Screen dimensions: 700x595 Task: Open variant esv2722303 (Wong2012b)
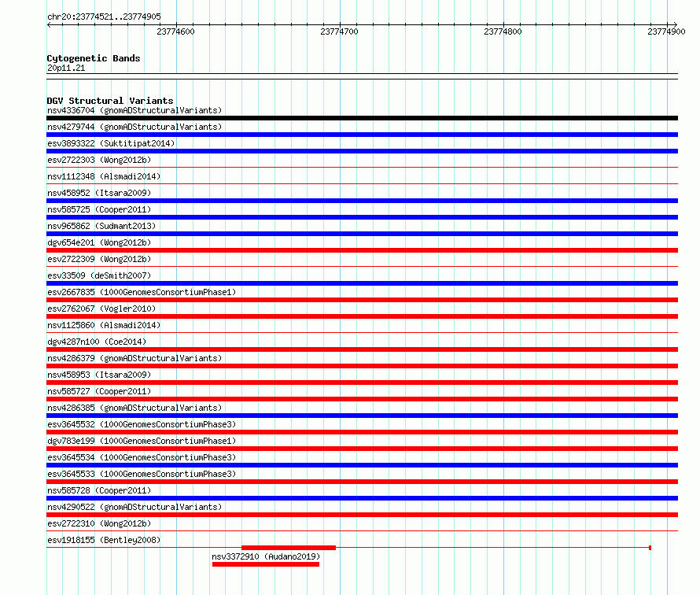(99, 160)
